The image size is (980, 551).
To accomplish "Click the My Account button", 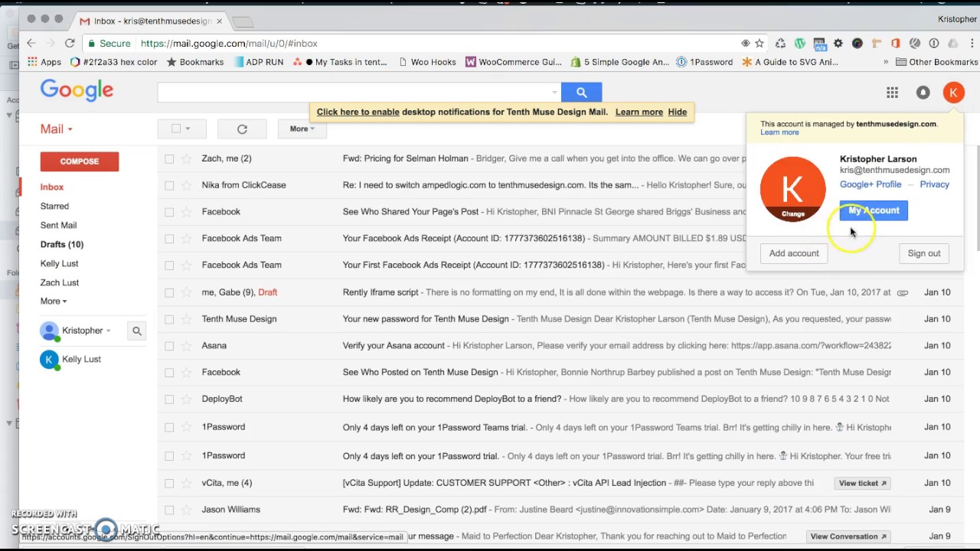I will [874, 210].
